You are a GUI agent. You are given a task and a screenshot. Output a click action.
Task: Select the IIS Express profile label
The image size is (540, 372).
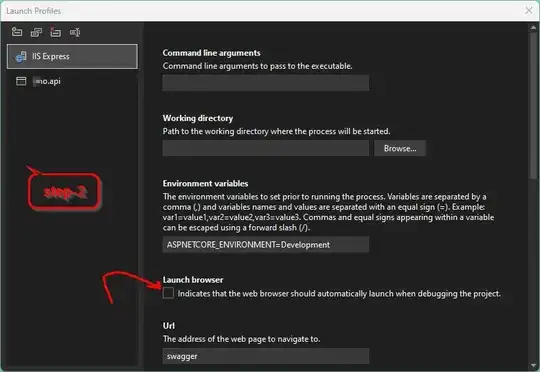click(51, 56)
